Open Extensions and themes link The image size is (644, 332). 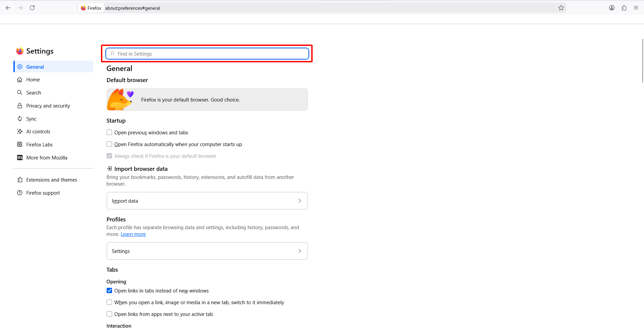click(53, 180)
